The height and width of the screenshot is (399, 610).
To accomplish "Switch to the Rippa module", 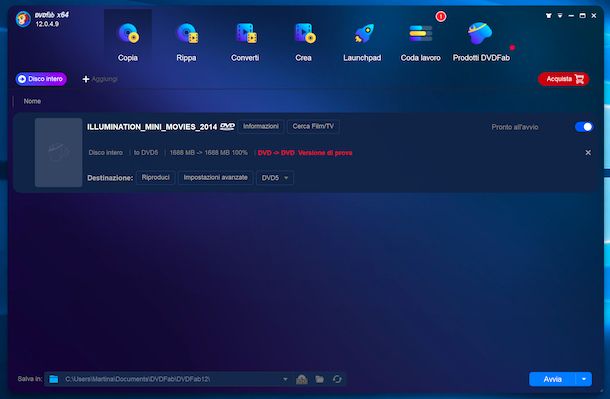I will point(186,42).
